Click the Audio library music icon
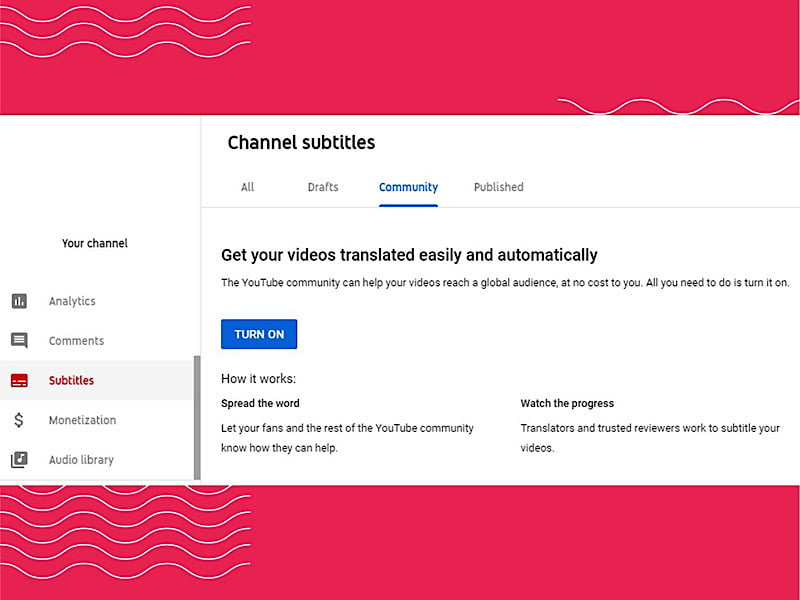This screenshot has width=800, height=600. [19, 460]
